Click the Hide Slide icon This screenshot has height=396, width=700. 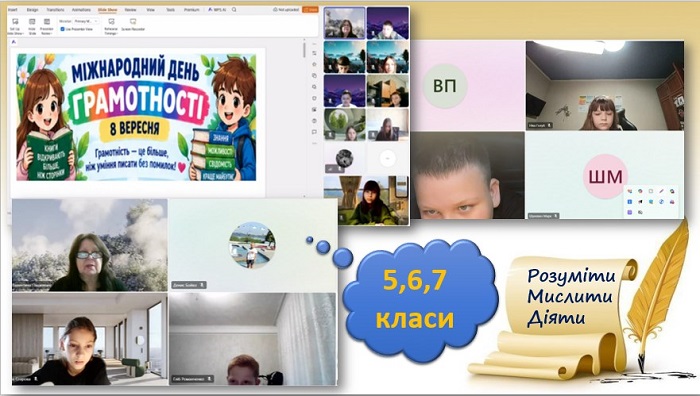tap(32, 26)
